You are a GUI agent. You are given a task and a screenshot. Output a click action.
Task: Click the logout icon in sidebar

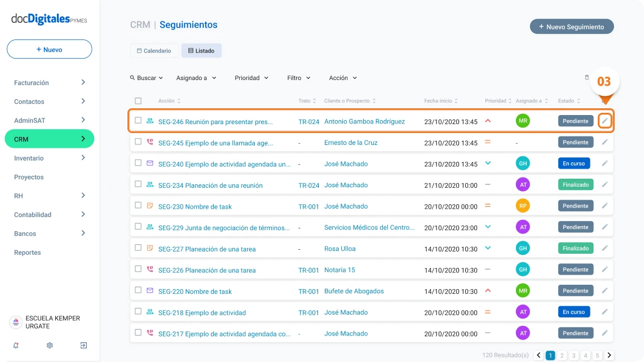coord(83,346)
